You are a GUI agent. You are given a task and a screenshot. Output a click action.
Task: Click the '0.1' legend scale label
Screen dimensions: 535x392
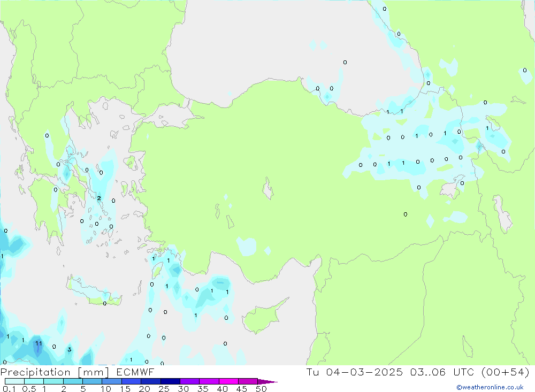[9, 389]
